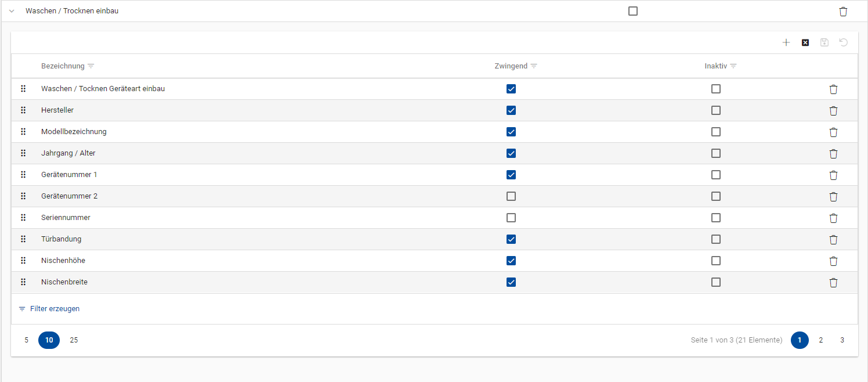The image size is (868, 382).
Task: Click drag handle of Türbandung row
Action: coord(23,239)
